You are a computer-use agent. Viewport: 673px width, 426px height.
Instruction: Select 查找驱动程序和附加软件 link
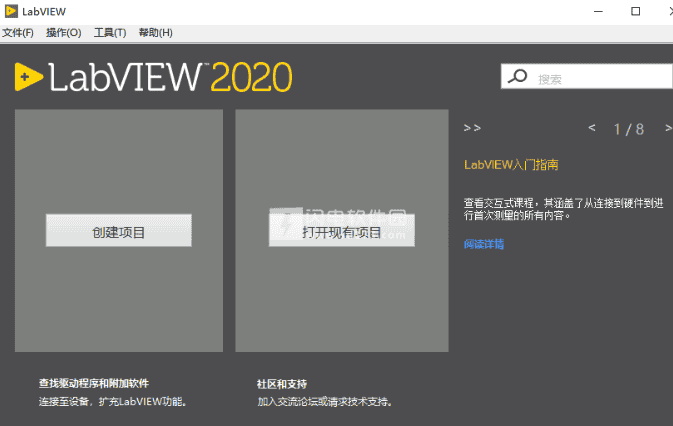pos(93,383)
